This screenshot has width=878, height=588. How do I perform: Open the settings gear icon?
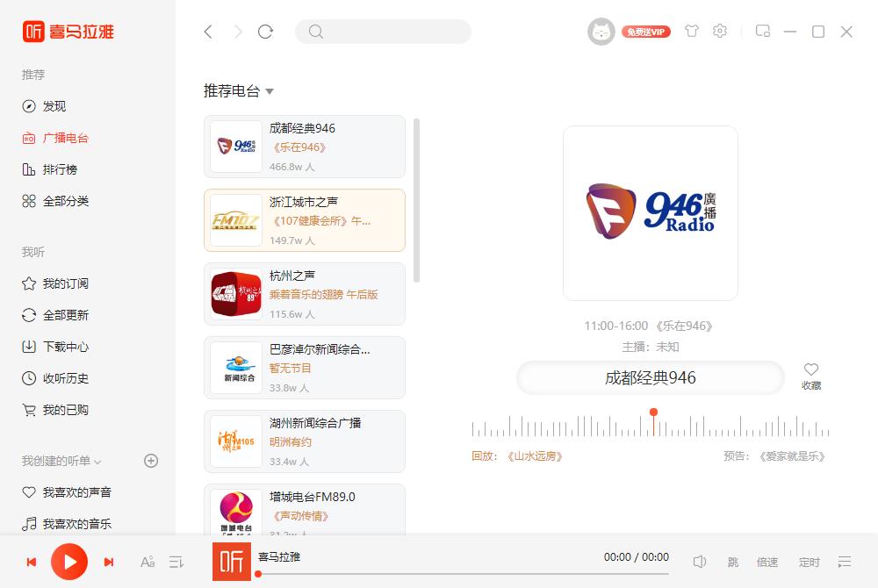[720, 31]
